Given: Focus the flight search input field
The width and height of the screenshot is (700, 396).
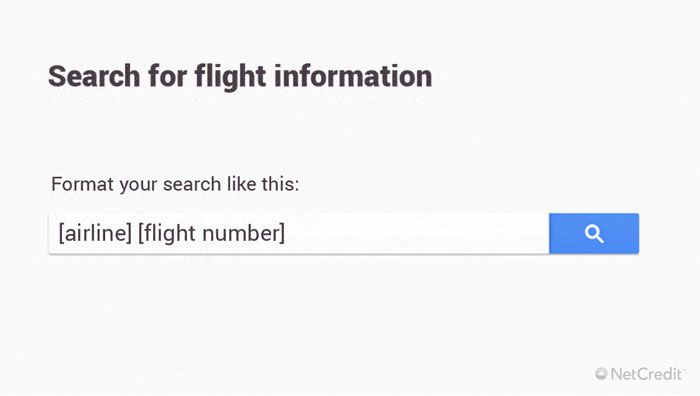Looking at the screenshot, I should tap(299, 233).
